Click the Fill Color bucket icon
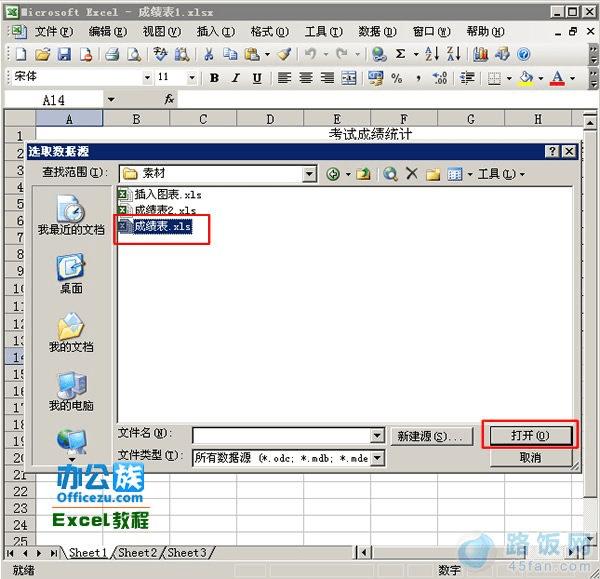 [526, 78]
